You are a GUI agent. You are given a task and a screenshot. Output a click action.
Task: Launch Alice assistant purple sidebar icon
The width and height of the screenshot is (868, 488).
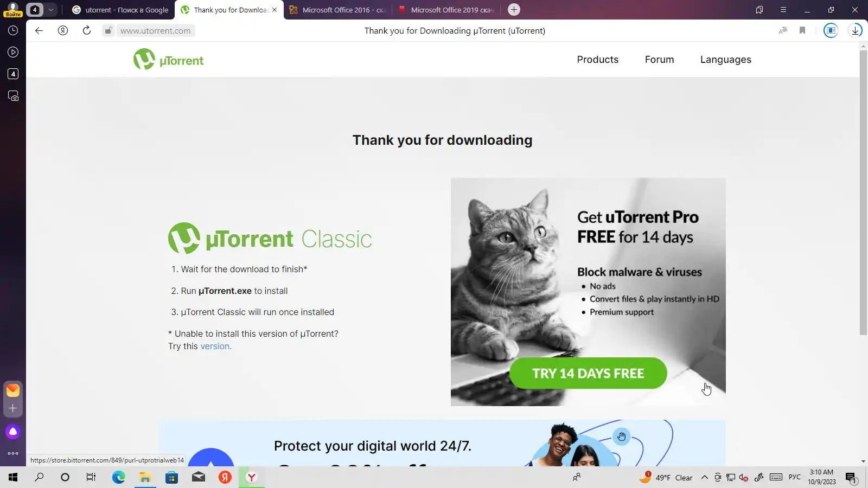[x=13, y=432]
